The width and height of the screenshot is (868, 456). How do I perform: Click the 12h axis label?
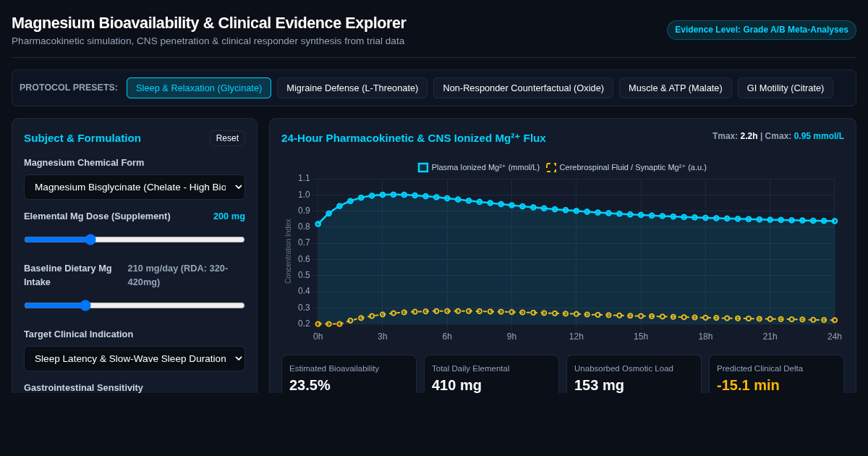576,337
